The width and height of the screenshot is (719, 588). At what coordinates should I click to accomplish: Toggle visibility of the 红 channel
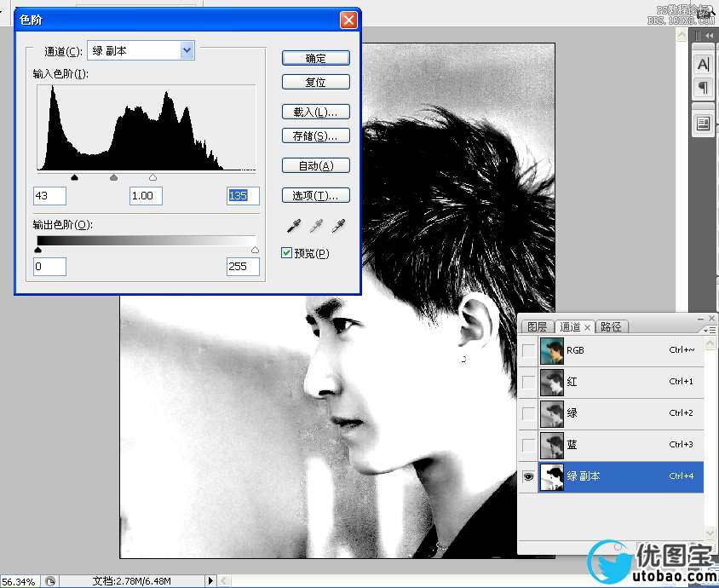(528, 383)
